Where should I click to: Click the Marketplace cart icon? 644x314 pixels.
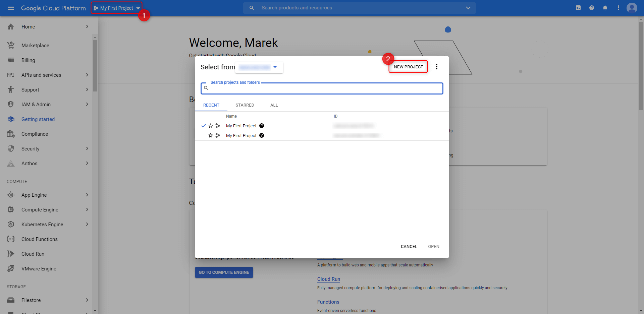point(11,45)
